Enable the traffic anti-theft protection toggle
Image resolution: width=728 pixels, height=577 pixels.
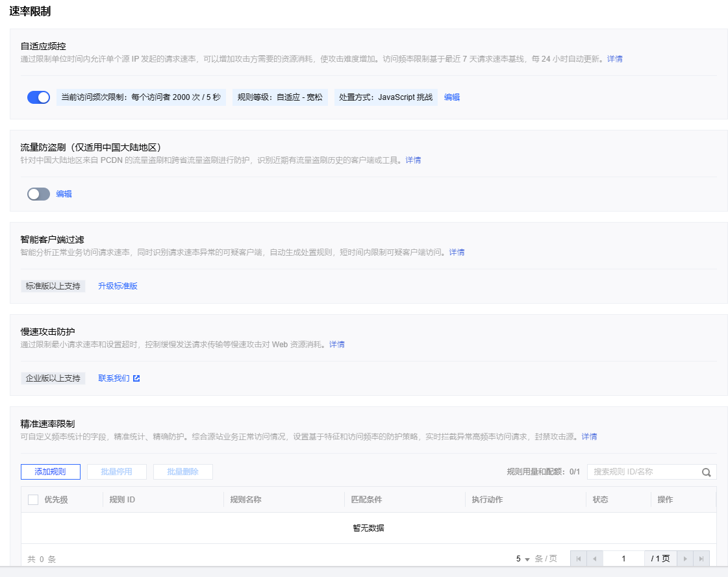(x=38, y=194)
